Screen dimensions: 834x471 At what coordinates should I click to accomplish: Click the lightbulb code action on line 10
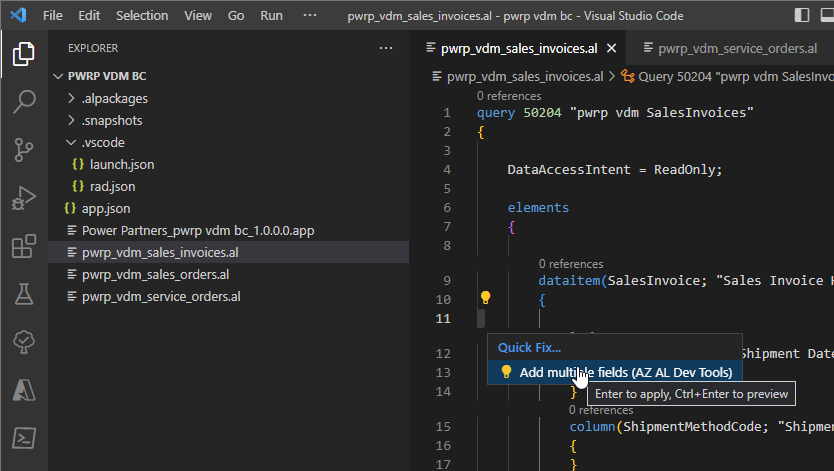[x=485, y=298]
